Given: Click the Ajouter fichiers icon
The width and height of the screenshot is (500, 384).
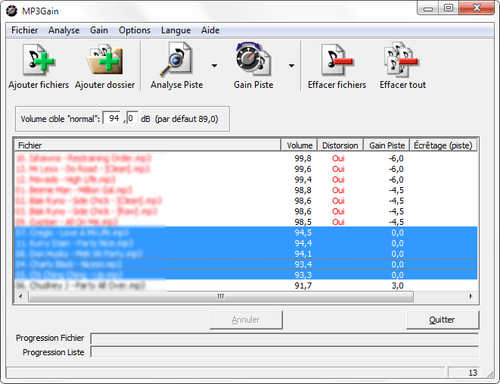Looking at the screenshot, I should (39, 60).
